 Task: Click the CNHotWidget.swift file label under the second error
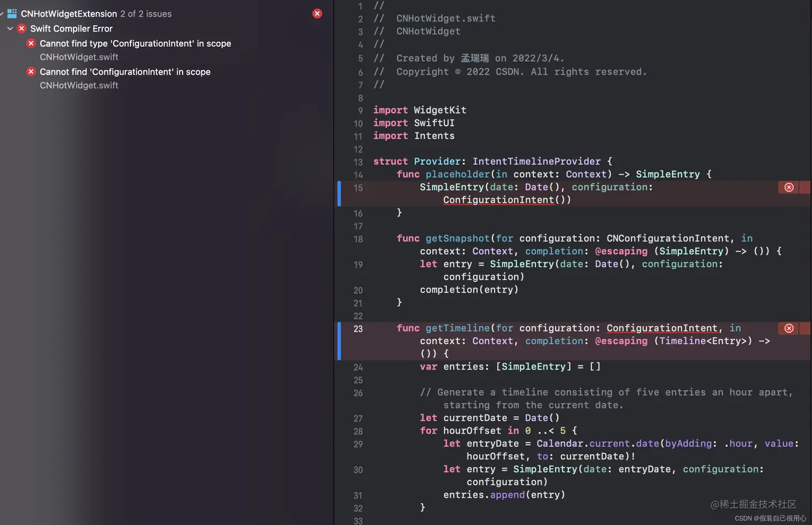coord(79,85)
